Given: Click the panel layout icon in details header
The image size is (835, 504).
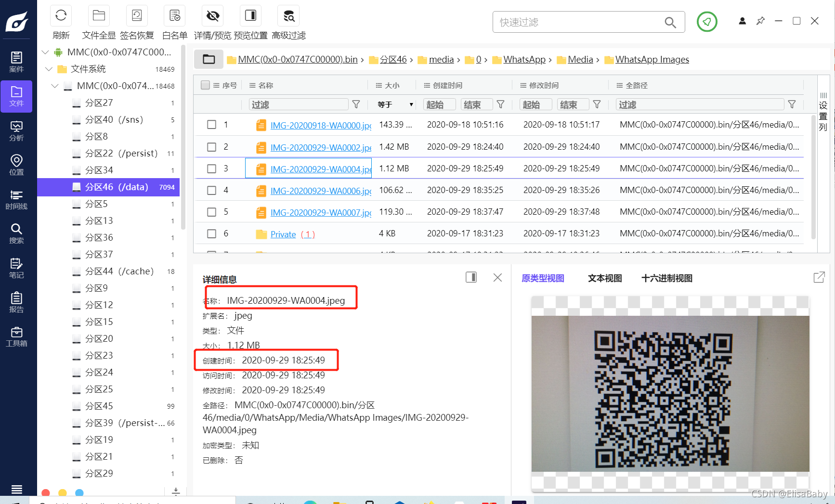Looking at the screenshot, I should tap(471, 277).
